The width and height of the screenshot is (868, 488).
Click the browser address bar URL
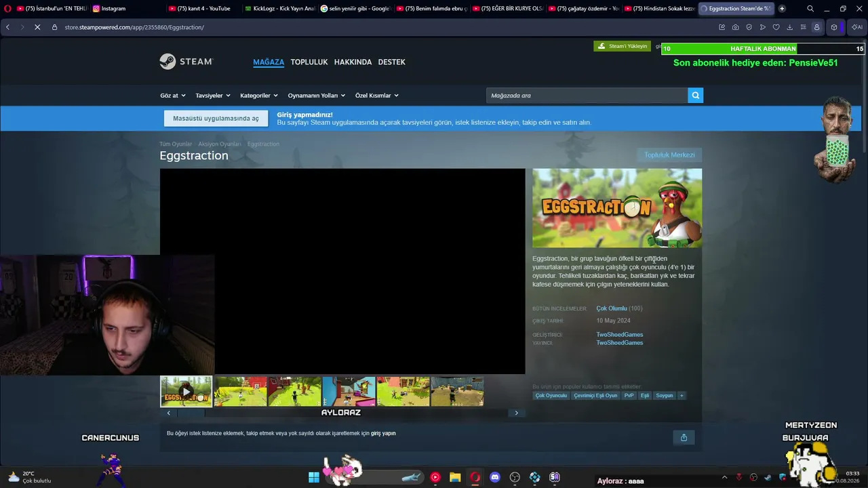pos(134,27)
